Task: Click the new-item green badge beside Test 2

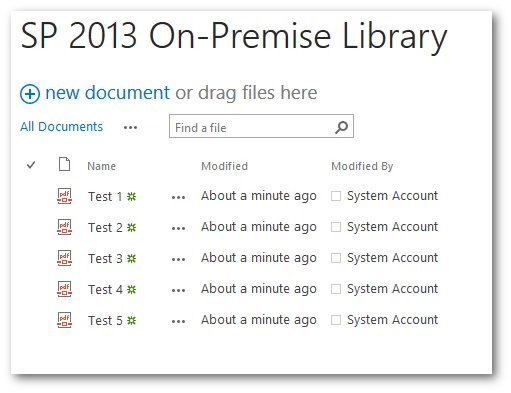Action: (132, 228)
